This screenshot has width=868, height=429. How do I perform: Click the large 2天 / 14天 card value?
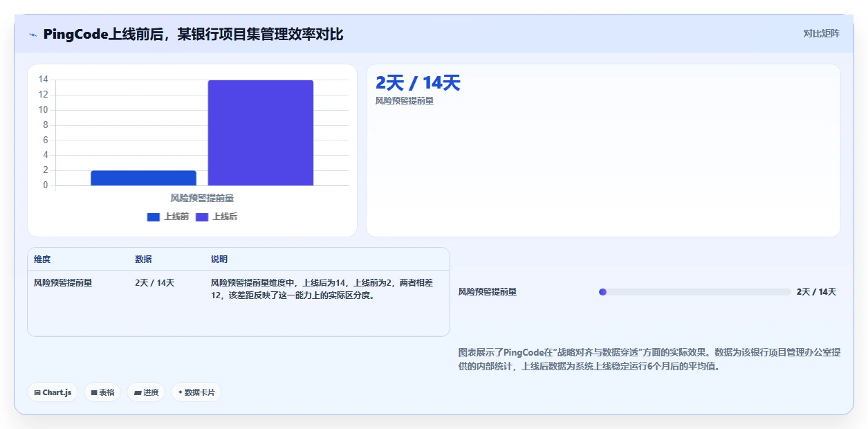418,83
